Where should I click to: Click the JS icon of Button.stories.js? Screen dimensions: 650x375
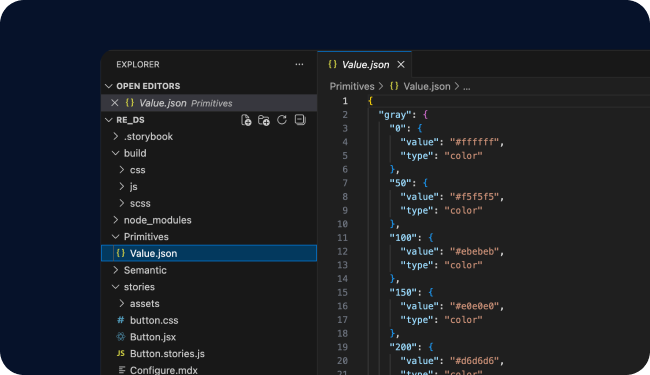pos(121,353)
